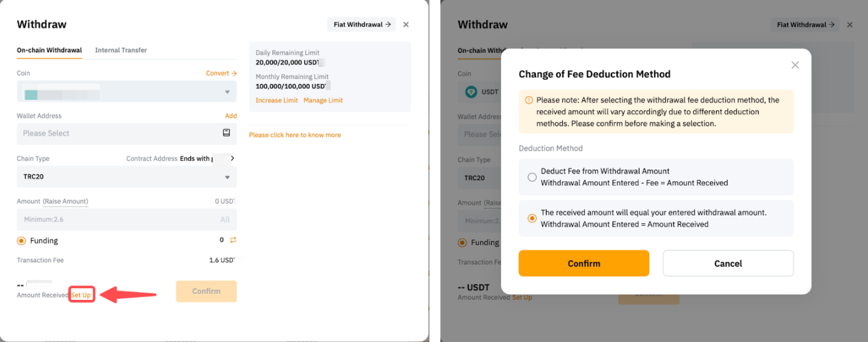The width and height of the screenshot is (868, 342).
Task: Select Deduct Fee from Withdrawal Amount option
Action: (x=532, y=177)
